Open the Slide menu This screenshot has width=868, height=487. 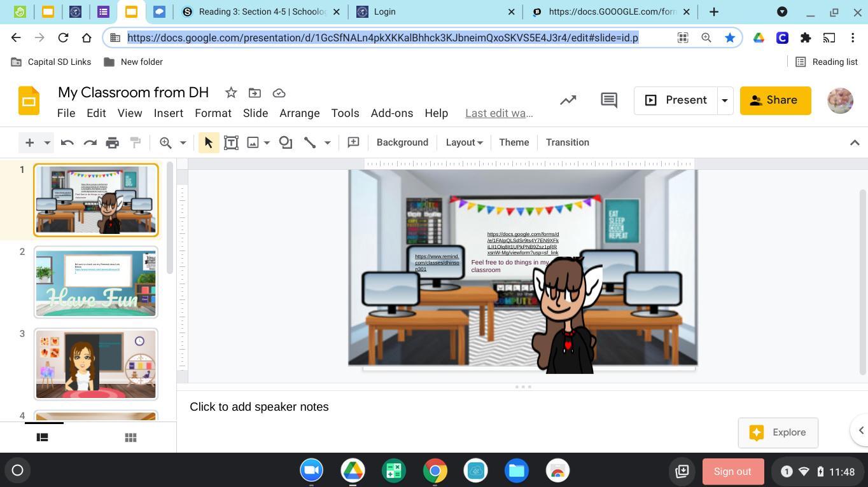tap(255, 113)
